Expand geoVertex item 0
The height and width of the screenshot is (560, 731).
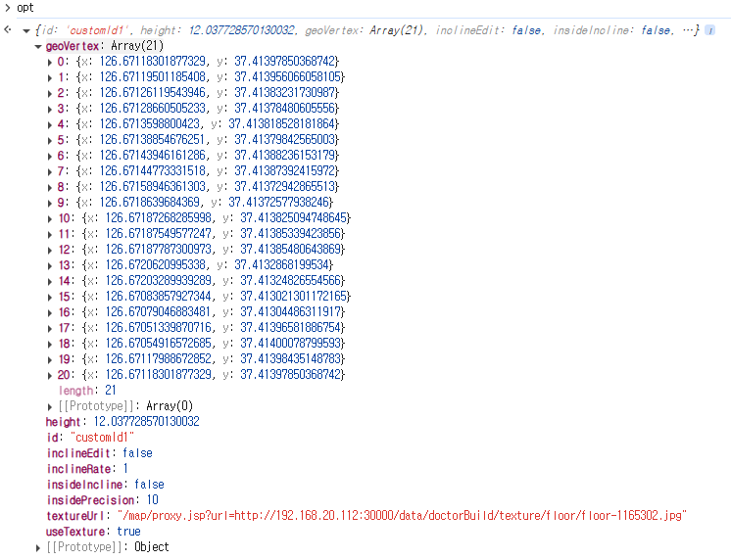click(50, 63)
